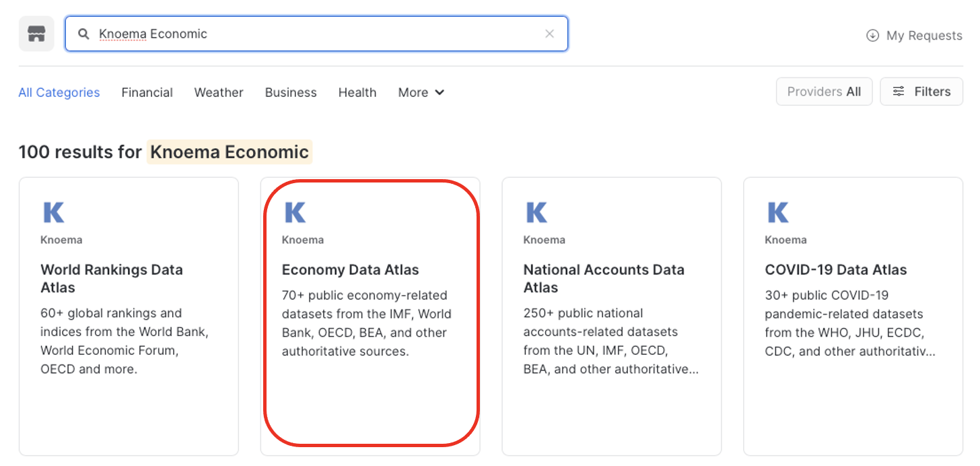
Task: Click Knoema logo on World Rankings card
Action: pyautogui.click(x=54, y=212)
